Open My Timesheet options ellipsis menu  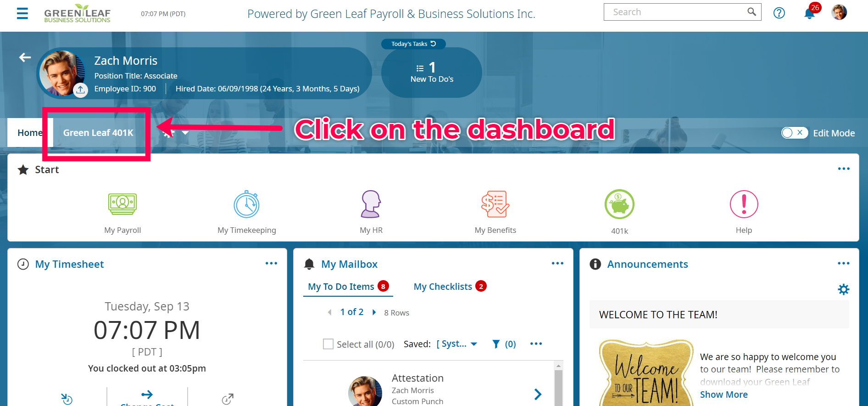point(271,263)
